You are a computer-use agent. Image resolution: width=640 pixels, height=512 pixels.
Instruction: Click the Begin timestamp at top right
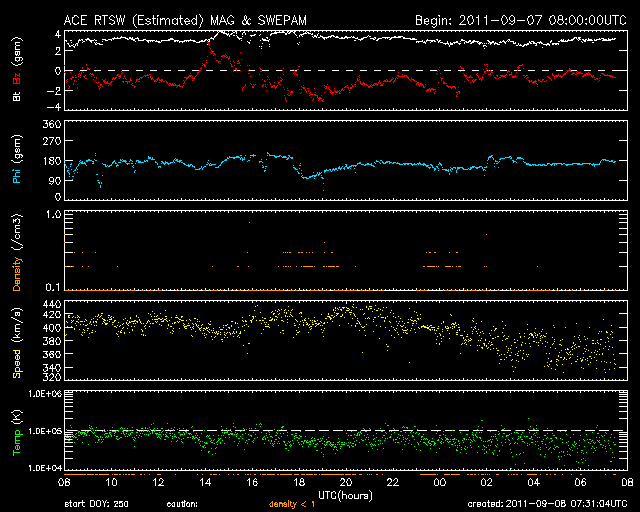(x=519, y=20)
